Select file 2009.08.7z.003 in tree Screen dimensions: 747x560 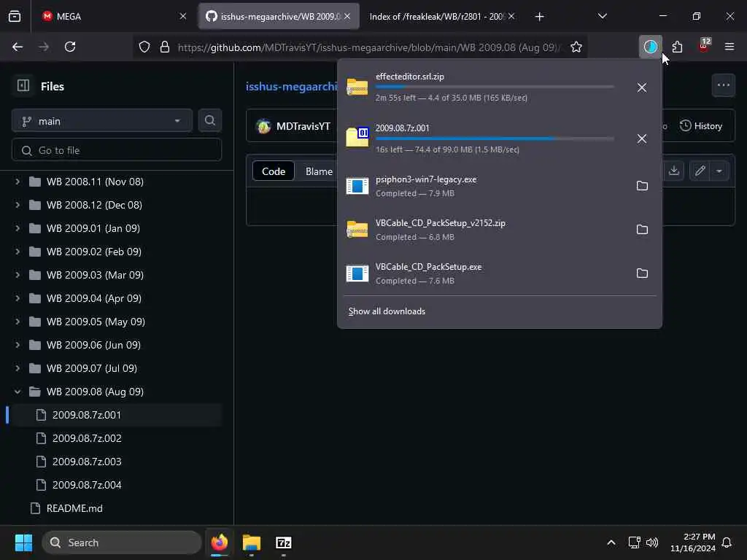pos(116,462)
